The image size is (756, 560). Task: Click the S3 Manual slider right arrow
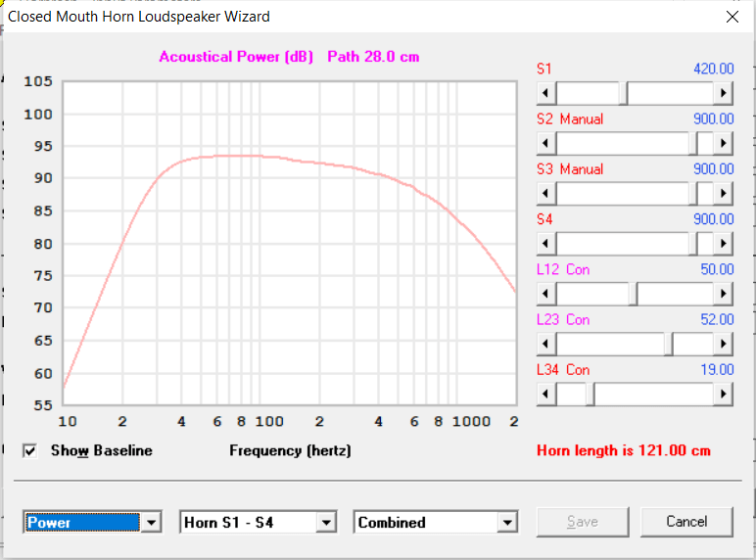[723, 193]
